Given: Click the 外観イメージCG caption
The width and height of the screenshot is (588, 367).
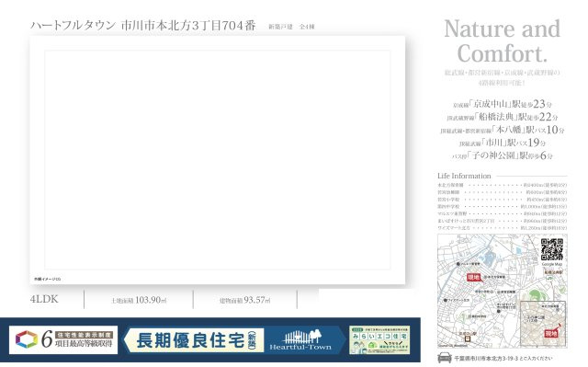Looking at the screenshot, I should click(x=47, y=279).
